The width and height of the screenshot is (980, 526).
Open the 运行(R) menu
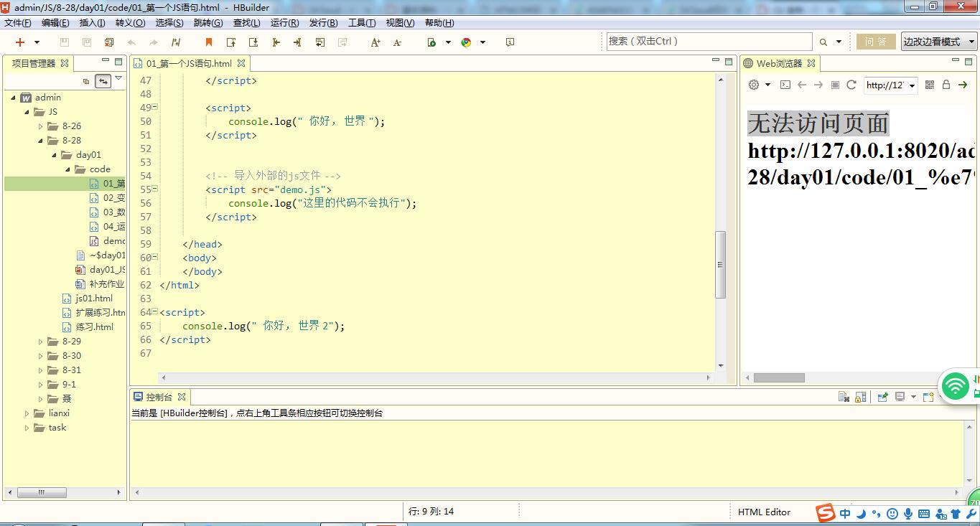284,23
